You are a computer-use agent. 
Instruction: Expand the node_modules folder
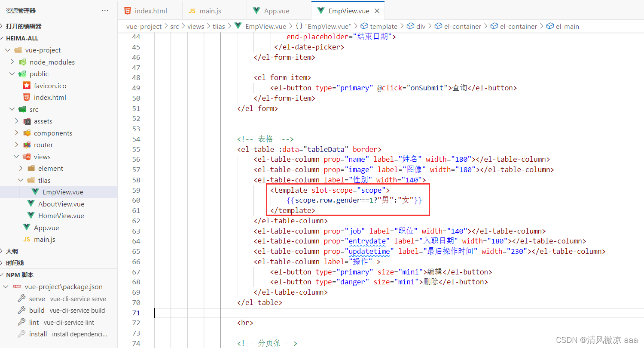12,62
